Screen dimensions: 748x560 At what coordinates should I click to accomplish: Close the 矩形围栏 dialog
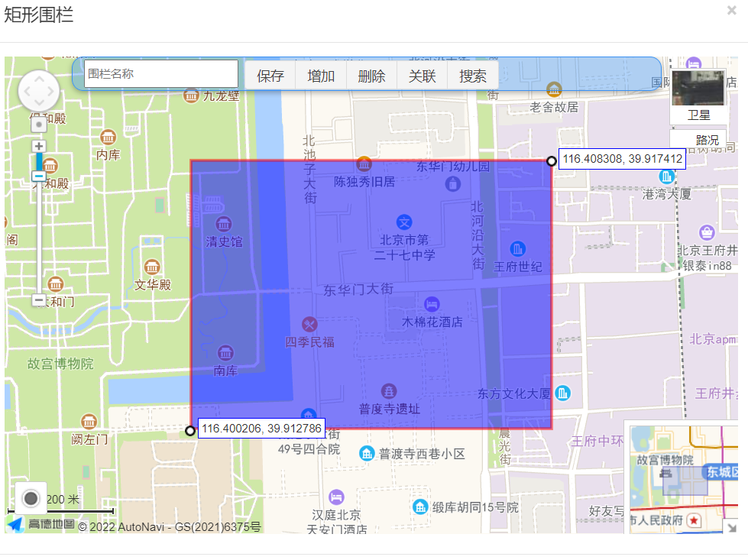click(x=731, y=10)
